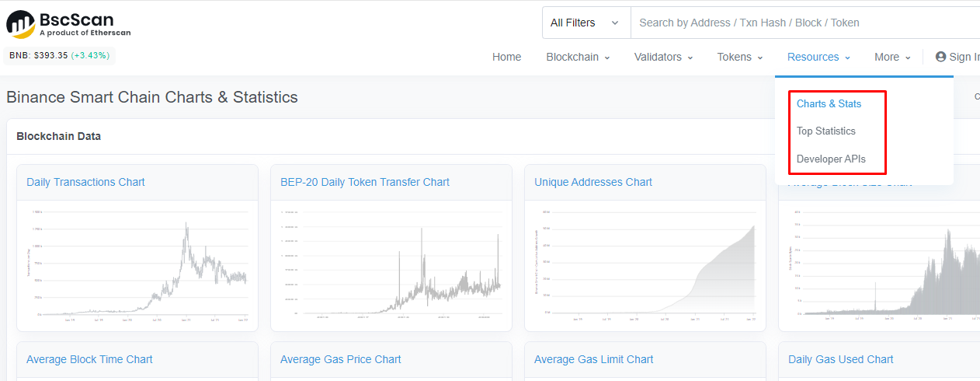The height and width of the screenshot is (381, 980).
Task: Open the Tokens dropdown menu
Action: pos(739,57)
